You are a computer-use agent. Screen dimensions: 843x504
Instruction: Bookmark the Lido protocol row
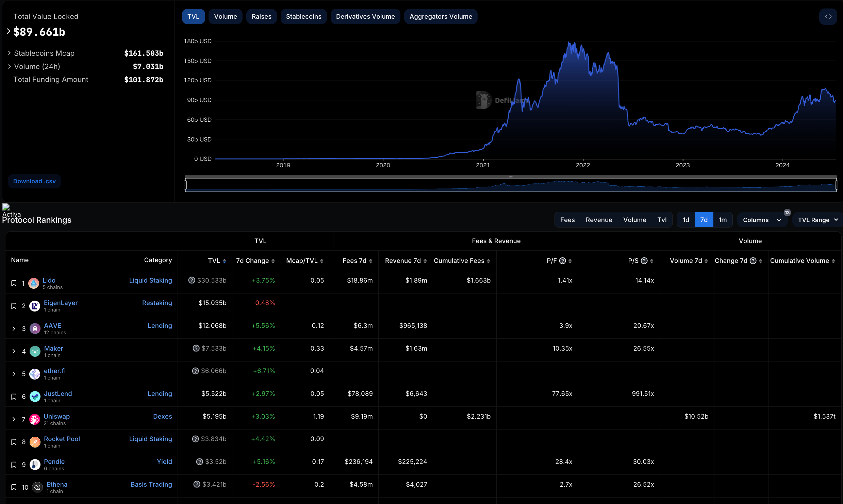click(14, 283)
